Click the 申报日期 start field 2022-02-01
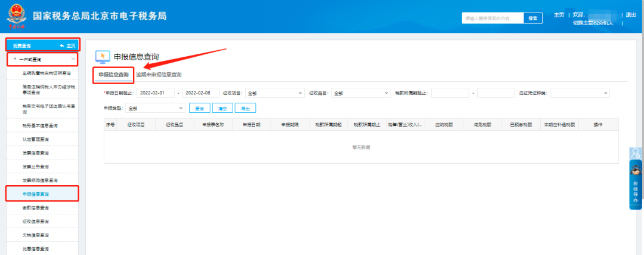 tap(156, 93)
